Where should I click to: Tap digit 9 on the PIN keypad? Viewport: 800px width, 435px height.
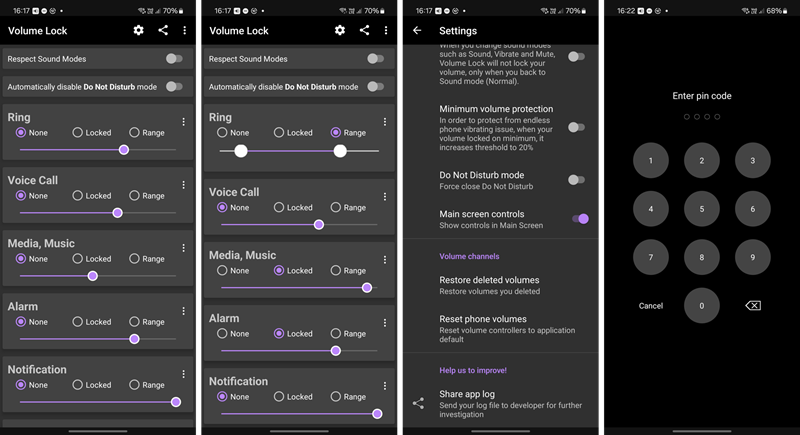tap(752, 257)
